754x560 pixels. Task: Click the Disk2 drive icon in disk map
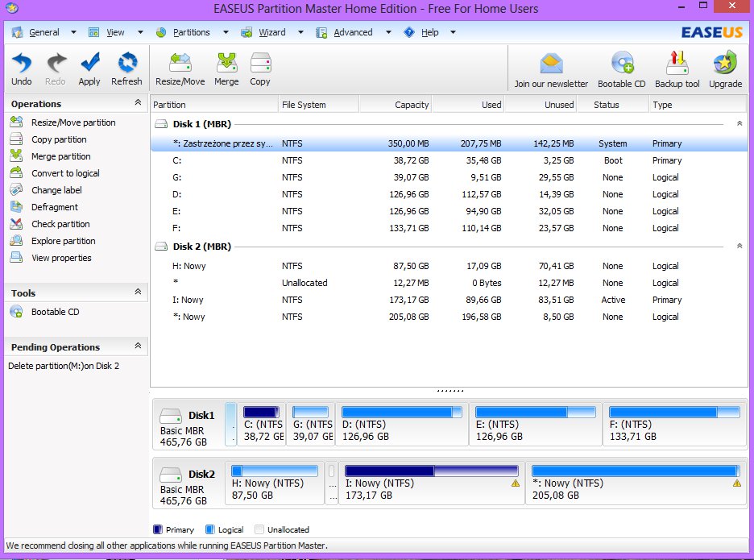coord(171,475)
